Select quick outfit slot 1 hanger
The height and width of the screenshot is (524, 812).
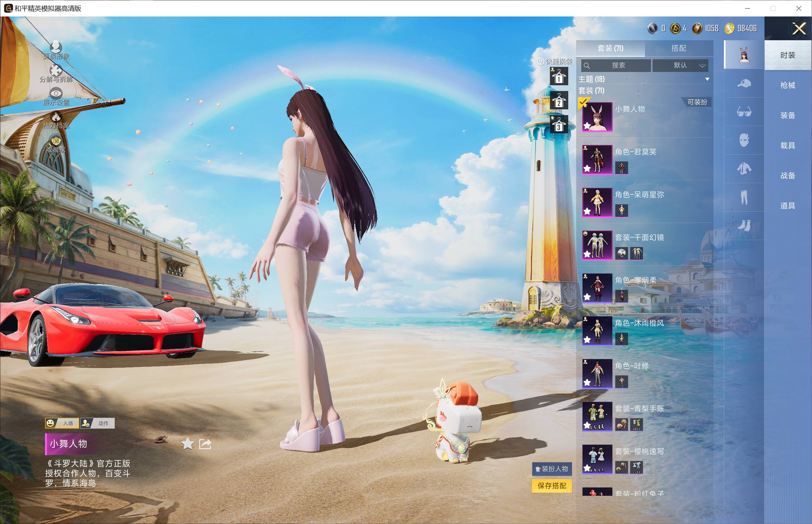click(559, 76)
